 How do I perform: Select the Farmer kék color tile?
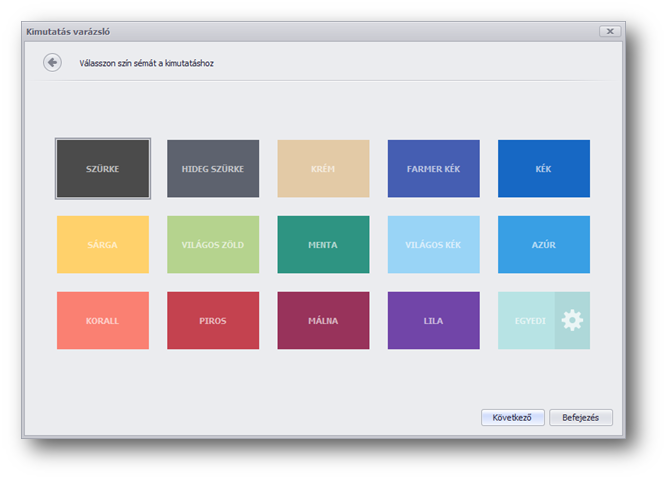[433, 169]
